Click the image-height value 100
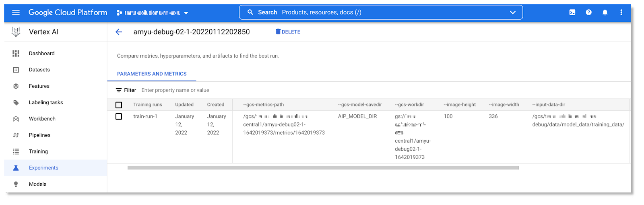 click(x=448, y=116)
